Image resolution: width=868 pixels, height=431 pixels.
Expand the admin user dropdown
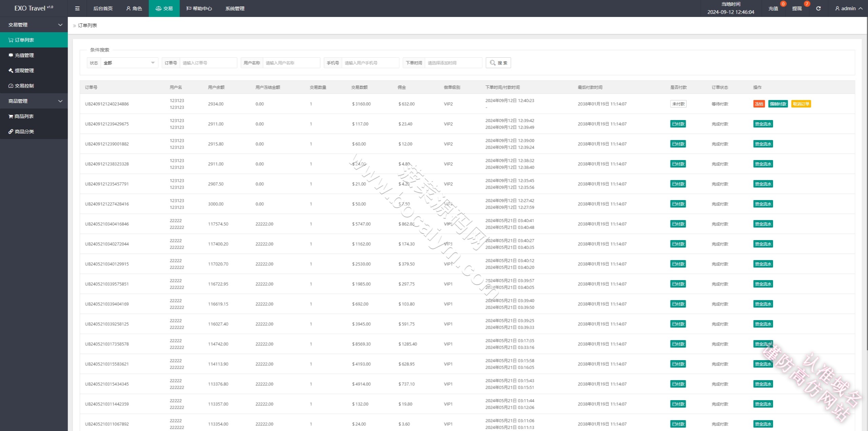[x=849, y=8]
